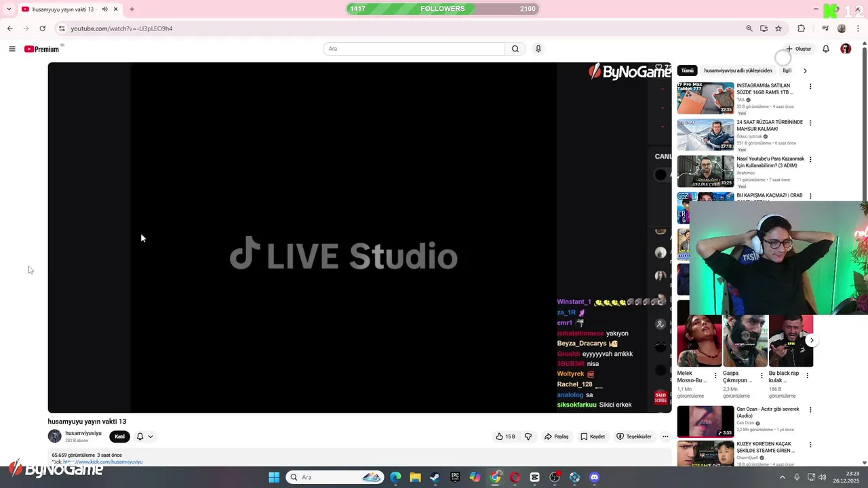The width and height of the screenshot is (868, 488).
Task: Reload the current page
Action: pyautogui.click(x=42, y=28)
